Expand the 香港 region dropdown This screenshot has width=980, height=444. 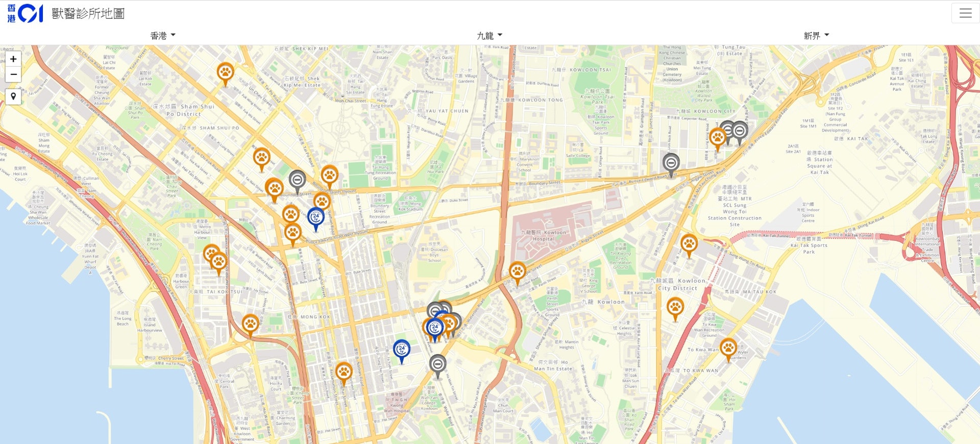(162, 36)
